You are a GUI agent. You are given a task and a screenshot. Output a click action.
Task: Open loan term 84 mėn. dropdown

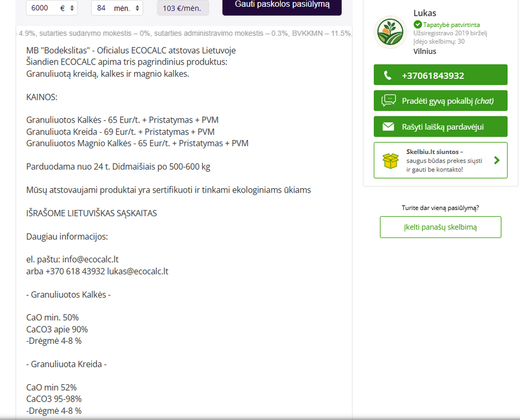[117, 8]
